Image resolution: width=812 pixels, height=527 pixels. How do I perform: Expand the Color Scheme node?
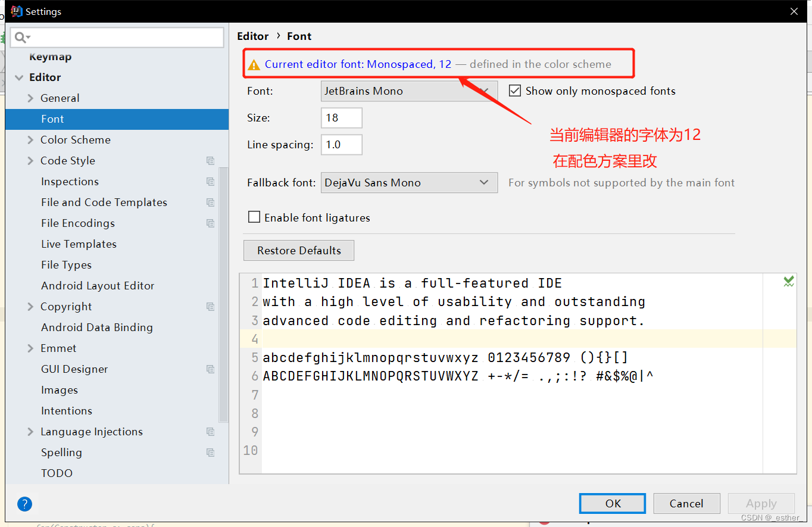click(x=30, y=140)
